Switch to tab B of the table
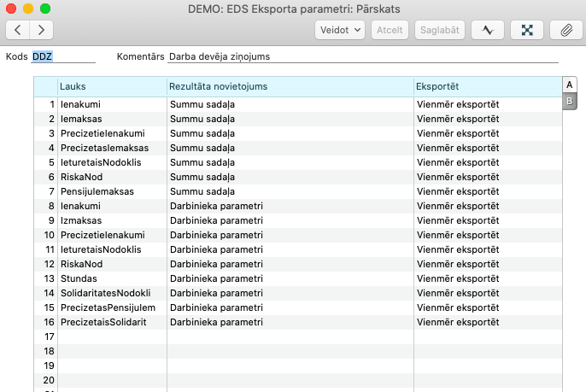The width and height of the screenshot is (586, 392). coord(569,102)
